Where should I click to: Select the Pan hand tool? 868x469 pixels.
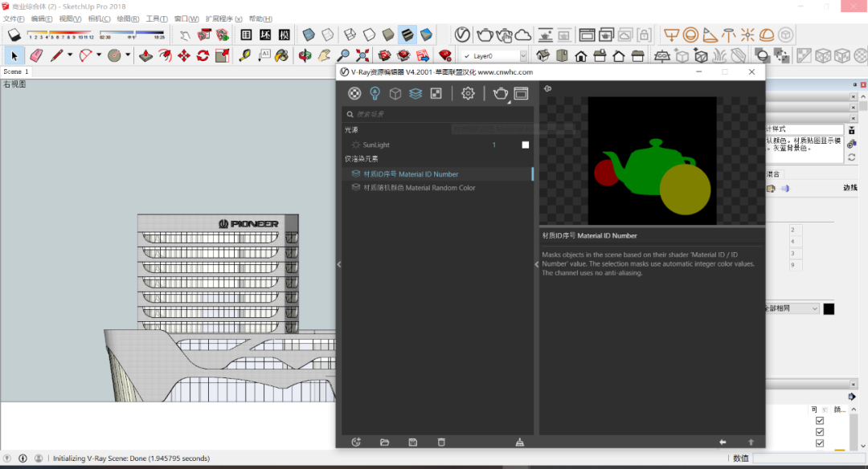tap(324, 56)
